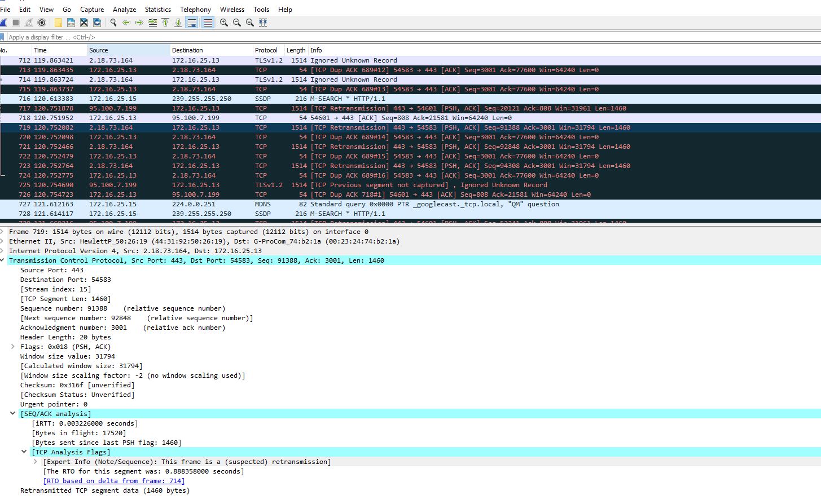Collapse the [SEQ/ACK analysis] section
This screenshot has height=504, width=821.
13,414
